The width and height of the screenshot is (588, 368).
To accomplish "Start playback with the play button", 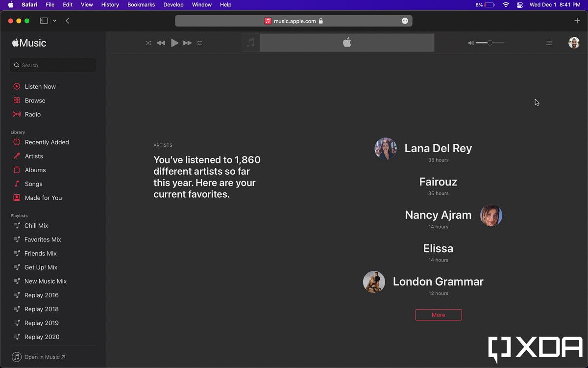I will 174,43.
